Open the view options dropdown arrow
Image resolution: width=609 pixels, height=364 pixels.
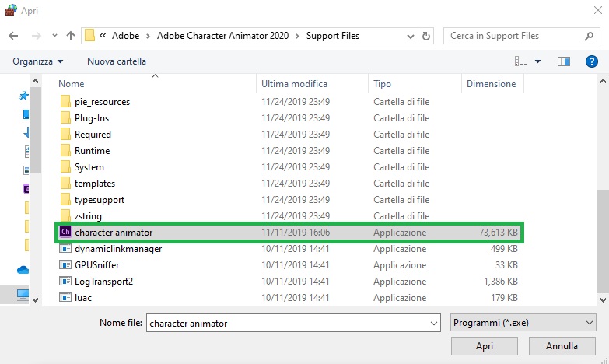click(537, 61)
